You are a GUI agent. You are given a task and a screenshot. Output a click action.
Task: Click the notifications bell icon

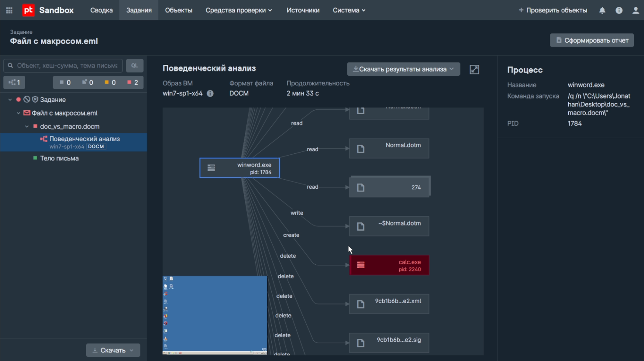coord(602,10)
